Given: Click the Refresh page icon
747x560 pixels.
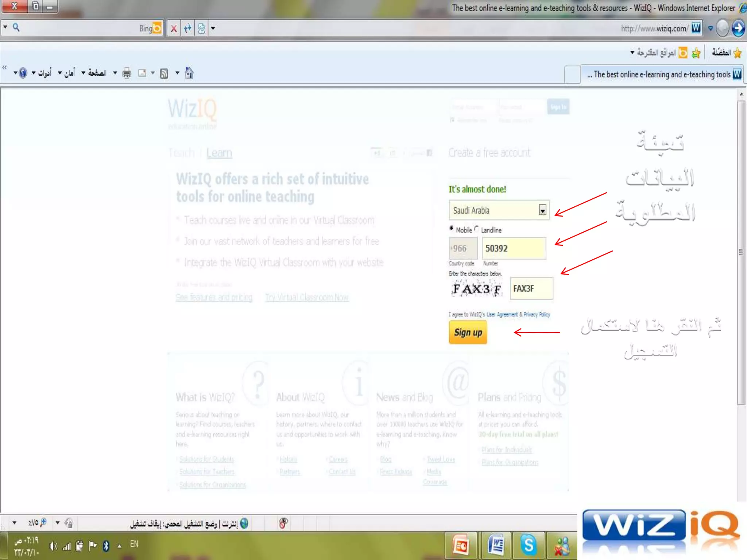Looking at the screenshot, I should tap(187, 28).
